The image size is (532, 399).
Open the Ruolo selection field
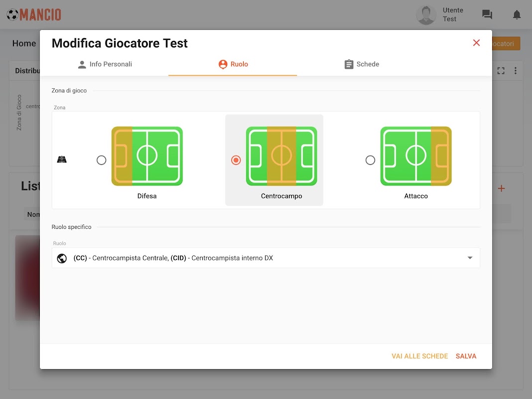point(266,258)
